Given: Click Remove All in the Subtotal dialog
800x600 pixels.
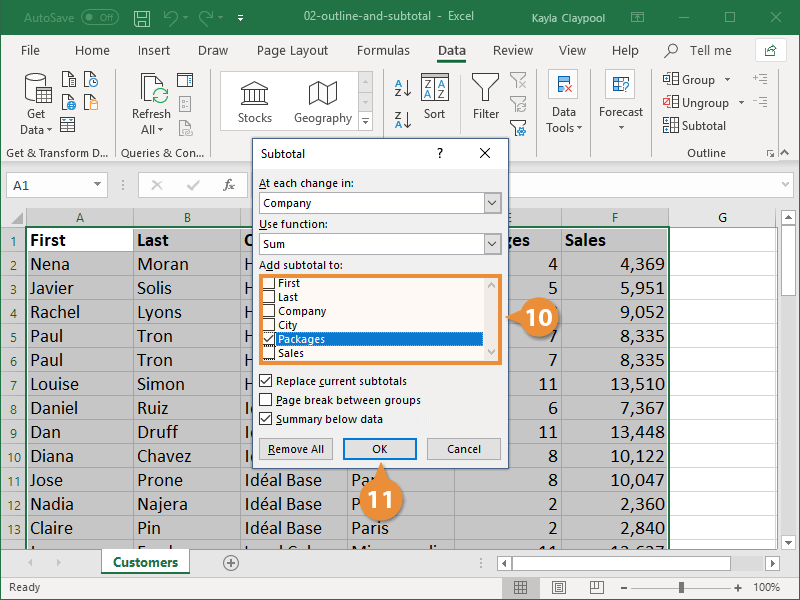Looking at the screenshot, I should tap(295, 449).
